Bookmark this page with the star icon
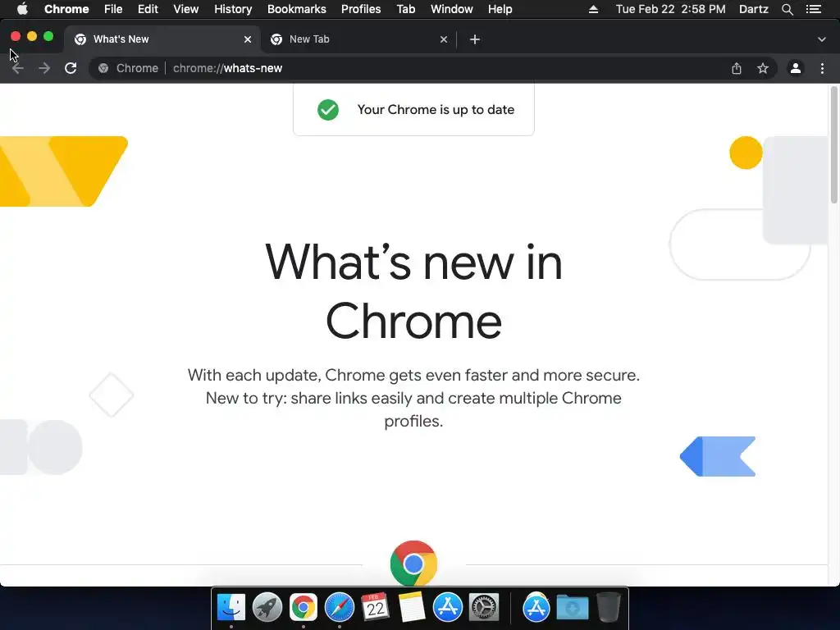Image resolution: width=840 pixels, height=630 pixels. point(763,68)
